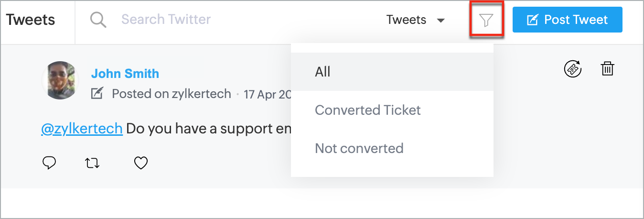Viewport: 644px width, 219px height.
Task: Follow the @zylkertech mention link
Action: pyautogui.click(x=82, y=129)
